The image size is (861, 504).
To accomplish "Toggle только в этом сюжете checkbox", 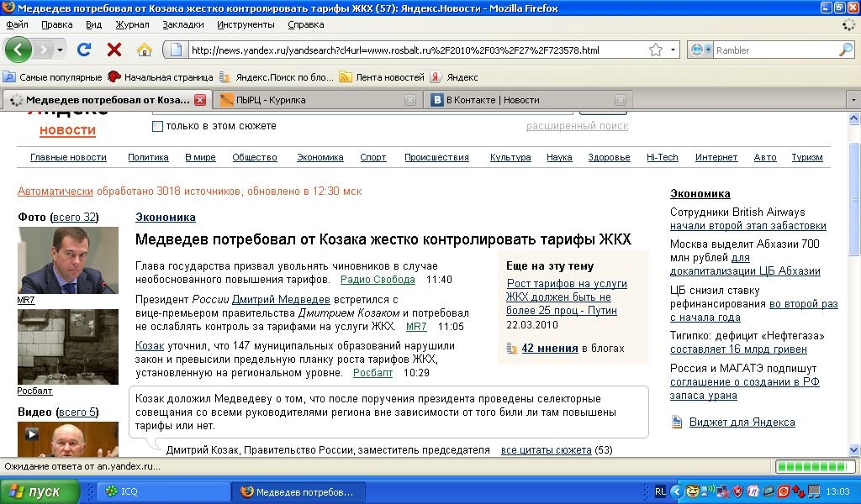I will pos(157,126).
